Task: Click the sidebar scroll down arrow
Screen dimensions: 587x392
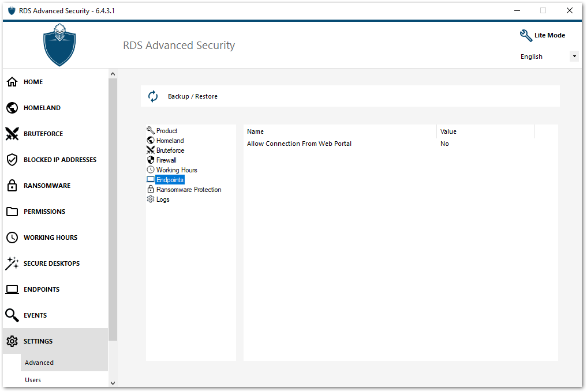Action: click(113, 383)
